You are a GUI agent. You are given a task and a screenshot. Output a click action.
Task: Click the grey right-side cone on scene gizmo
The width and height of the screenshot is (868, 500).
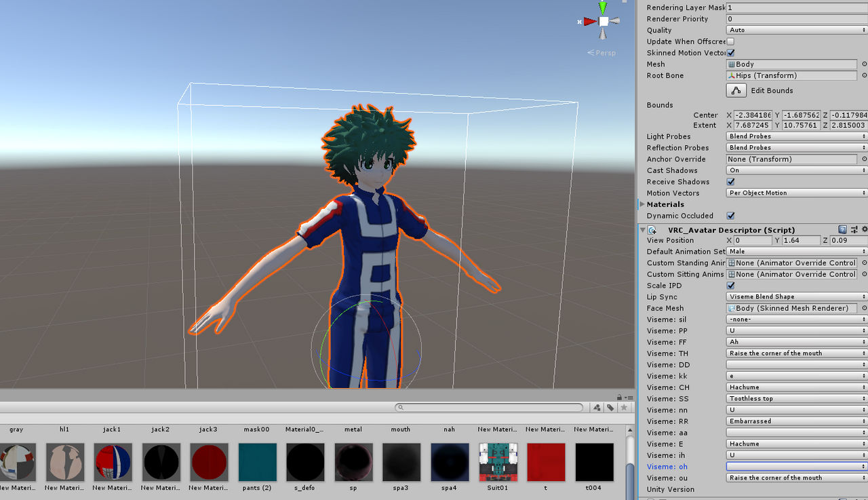(615, 21)
